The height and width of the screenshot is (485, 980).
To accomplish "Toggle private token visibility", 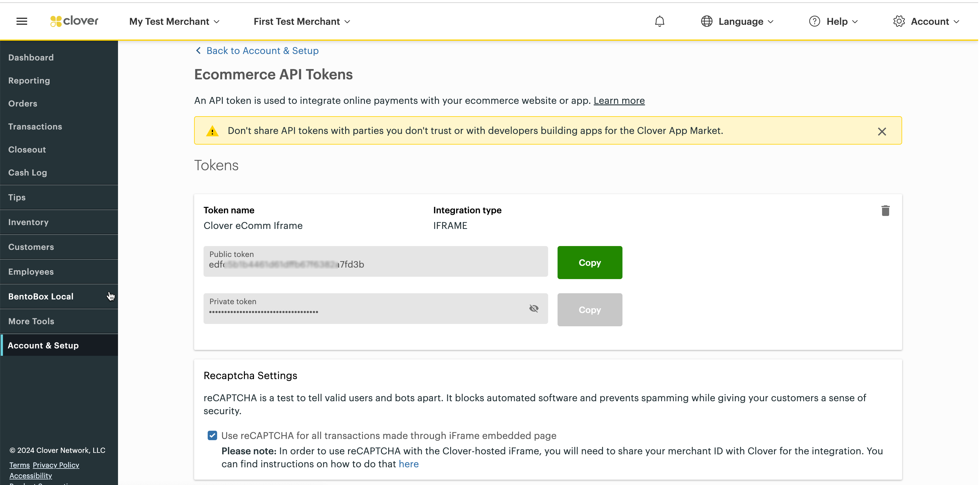I will pyautogui.click(x=533, y=309).
